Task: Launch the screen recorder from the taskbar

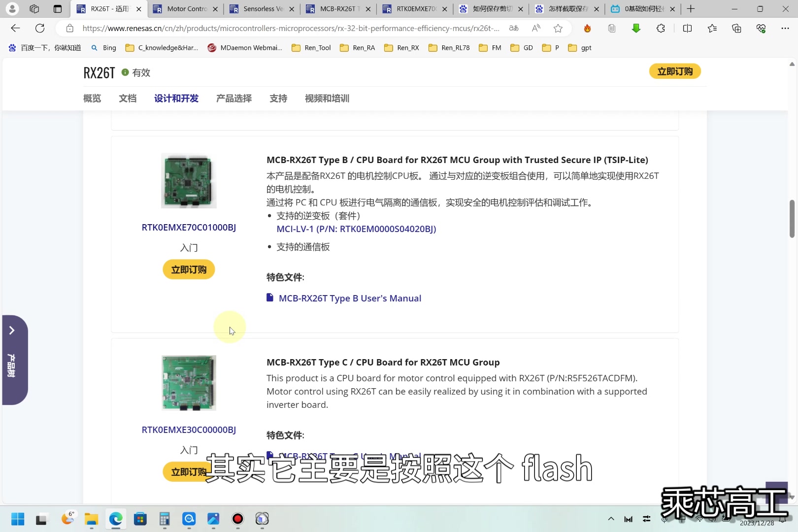Action: [237, 519]
